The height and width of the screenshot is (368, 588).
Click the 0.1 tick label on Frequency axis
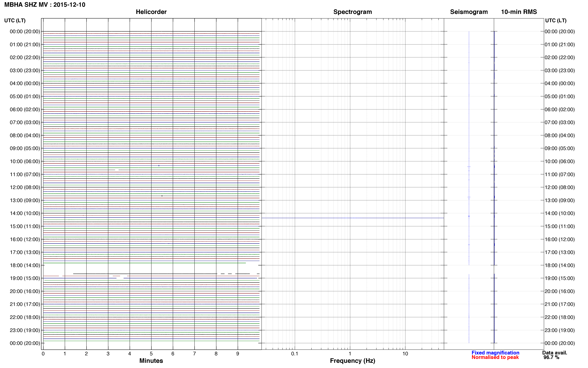pos(295,354)
